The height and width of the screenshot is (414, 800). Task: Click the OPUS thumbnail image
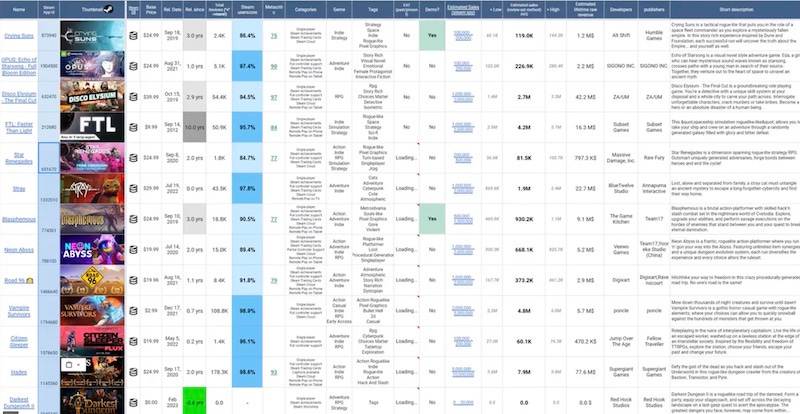92,66
